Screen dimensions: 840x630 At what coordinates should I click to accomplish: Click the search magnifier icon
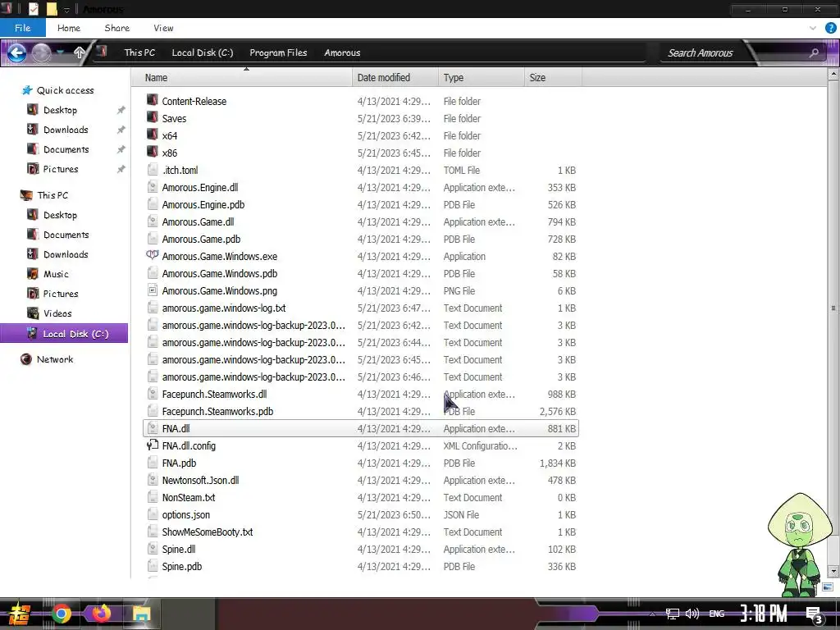(x=814, y=52)
